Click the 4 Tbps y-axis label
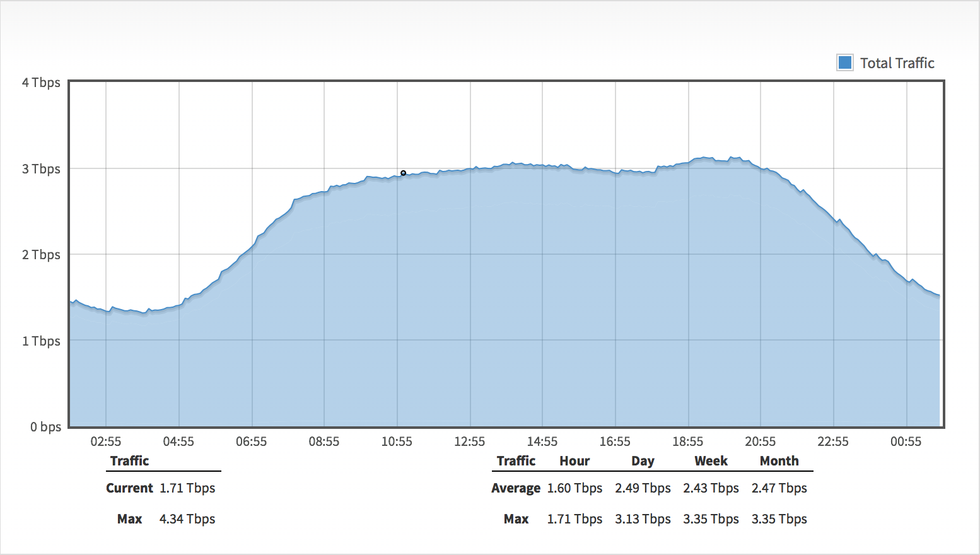Image resolution: width=980 pixels, height=555 pixels. pos(41,83)
